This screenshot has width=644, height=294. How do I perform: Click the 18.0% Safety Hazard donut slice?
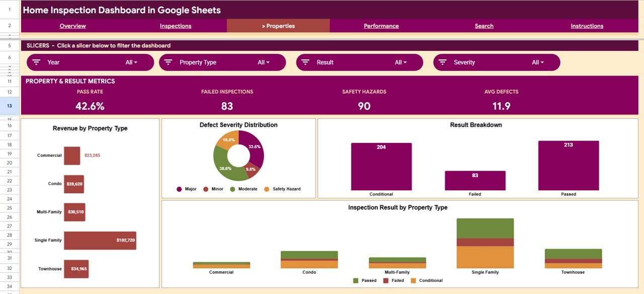point(227,139)
